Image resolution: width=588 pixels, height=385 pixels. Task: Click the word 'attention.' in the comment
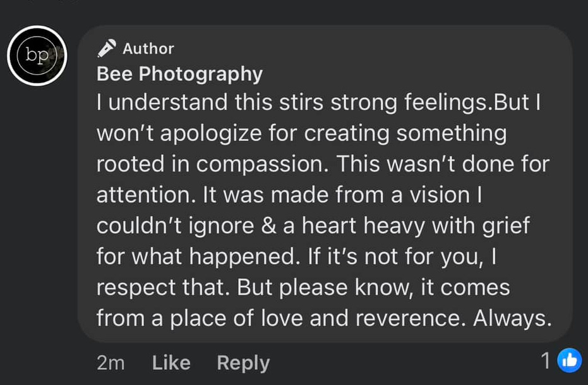[x=147, y=195]
